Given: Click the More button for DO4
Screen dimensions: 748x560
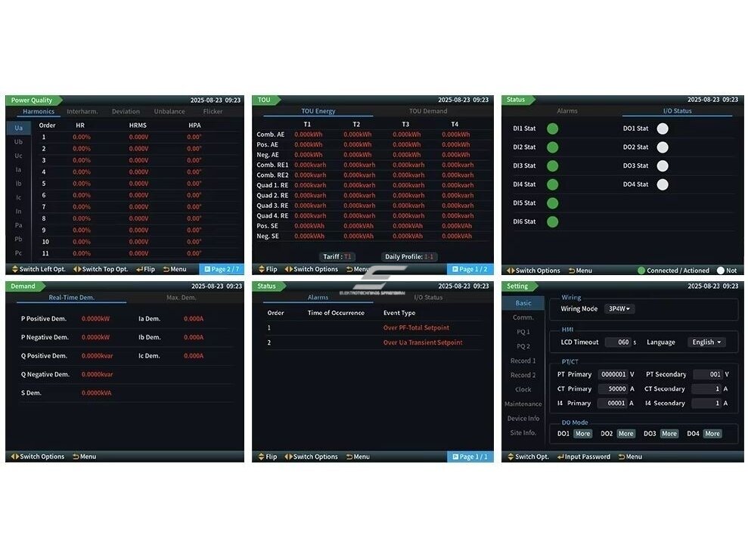Looking at the screenshot, I should (x=712, y=434).
